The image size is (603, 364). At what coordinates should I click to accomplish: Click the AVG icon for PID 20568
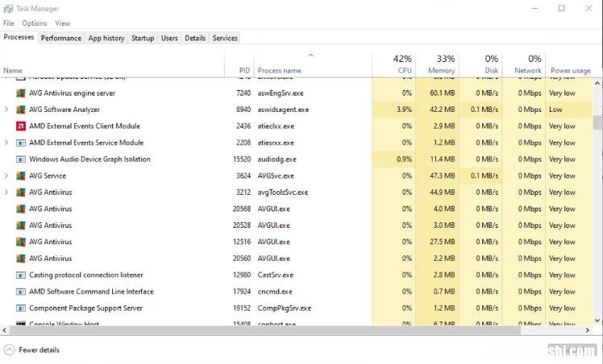[21, 209]
